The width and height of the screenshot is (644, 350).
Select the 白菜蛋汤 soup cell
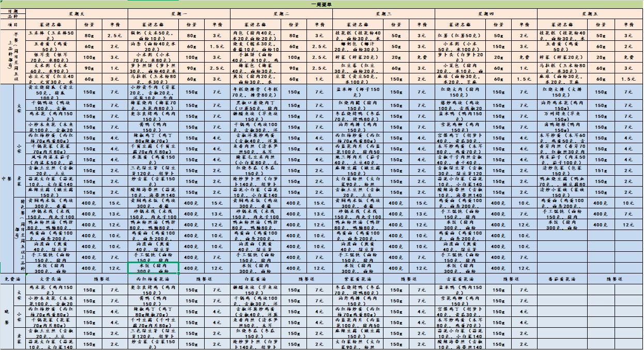click(x=256, y=279)
